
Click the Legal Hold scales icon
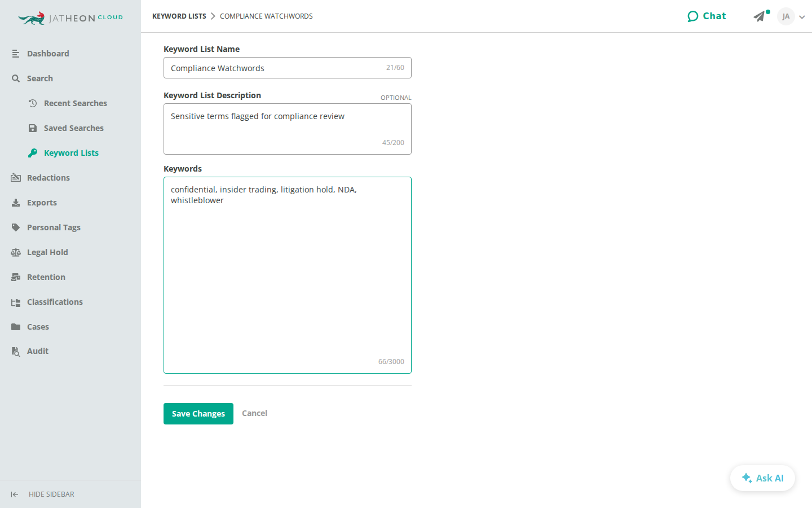16,252
